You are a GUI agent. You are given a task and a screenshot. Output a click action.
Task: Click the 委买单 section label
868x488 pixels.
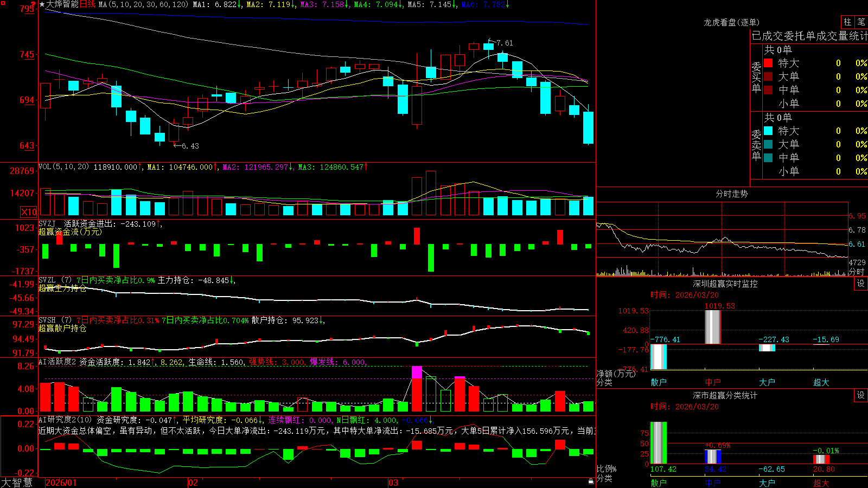pos(756,78)
